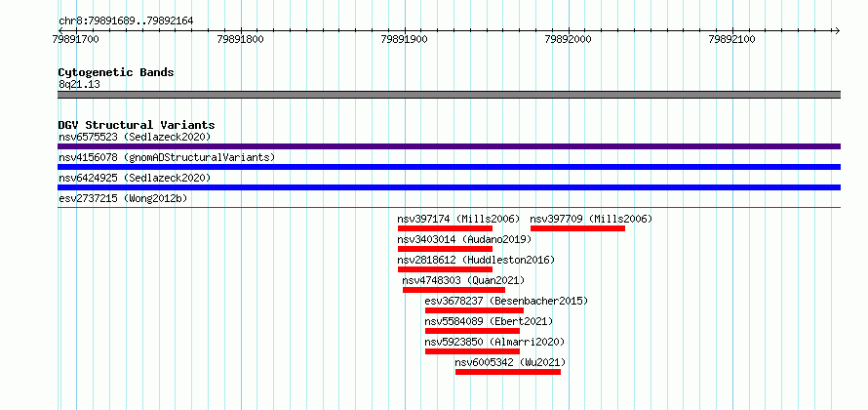
Task: Open nsv5923850 (Almarri2020) label
Action: [494, 342]
